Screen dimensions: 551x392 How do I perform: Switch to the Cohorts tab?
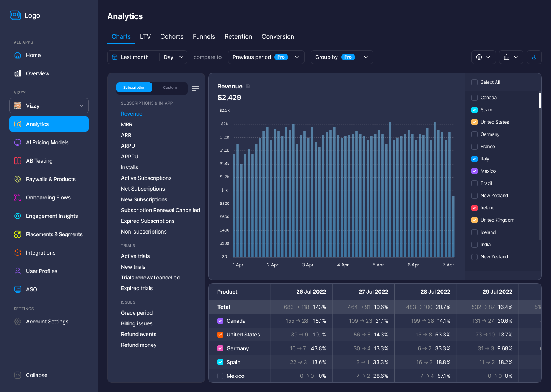(x=172, y=37)
